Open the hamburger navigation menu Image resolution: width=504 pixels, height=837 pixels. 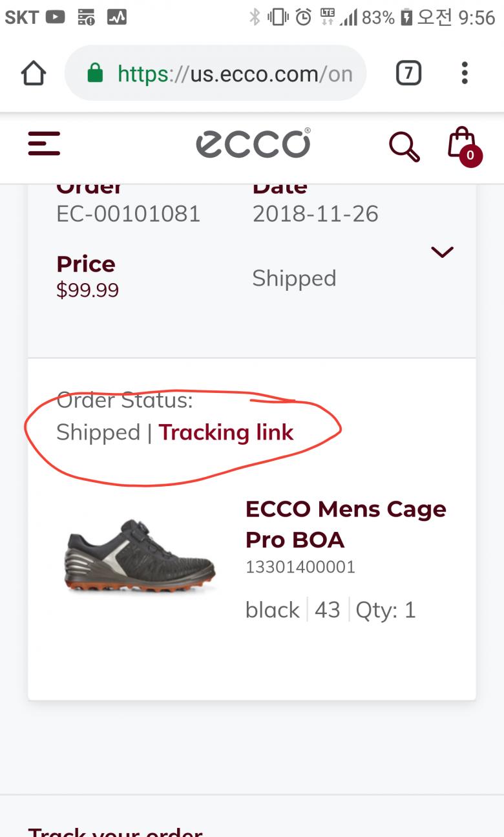pyautogui.click(x=44, y=143)
